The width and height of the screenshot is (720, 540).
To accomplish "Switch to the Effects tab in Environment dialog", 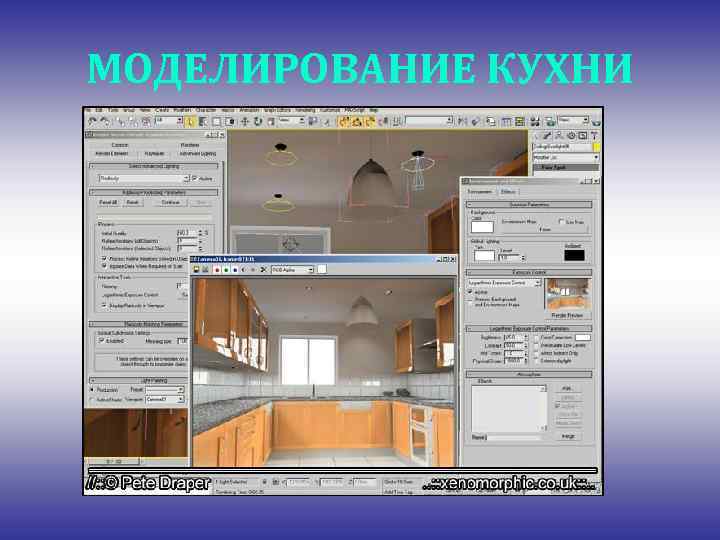I will (508, 191).
